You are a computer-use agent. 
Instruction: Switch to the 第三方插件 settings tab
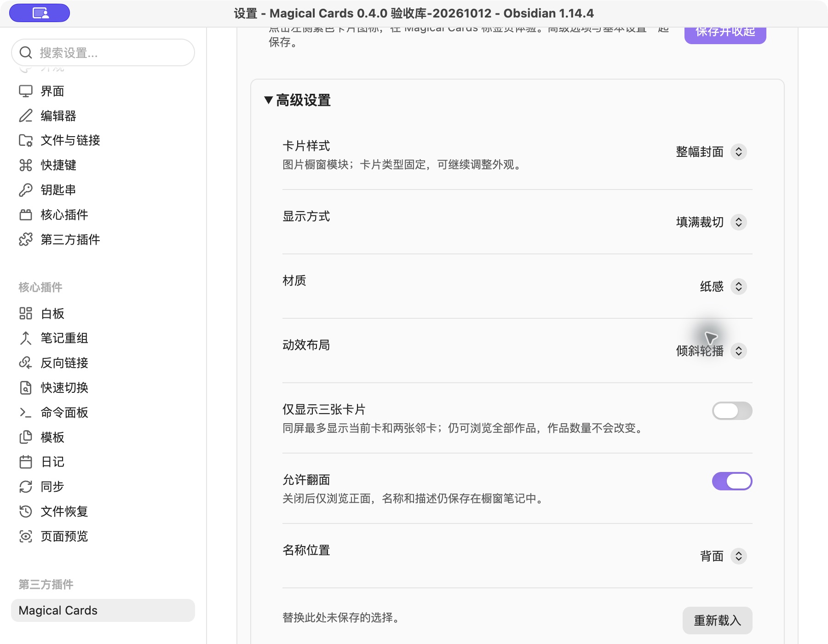click(103, 239)
